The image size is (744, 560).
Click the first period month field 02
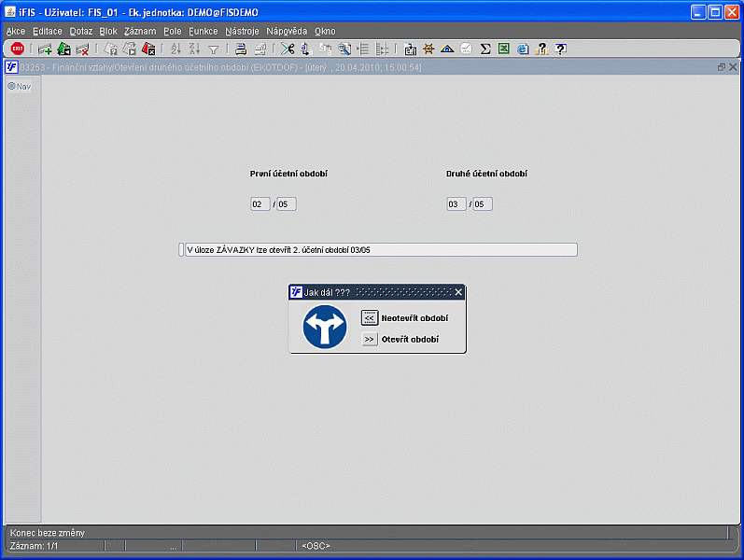pyautogui.click(x=260, y=204)
